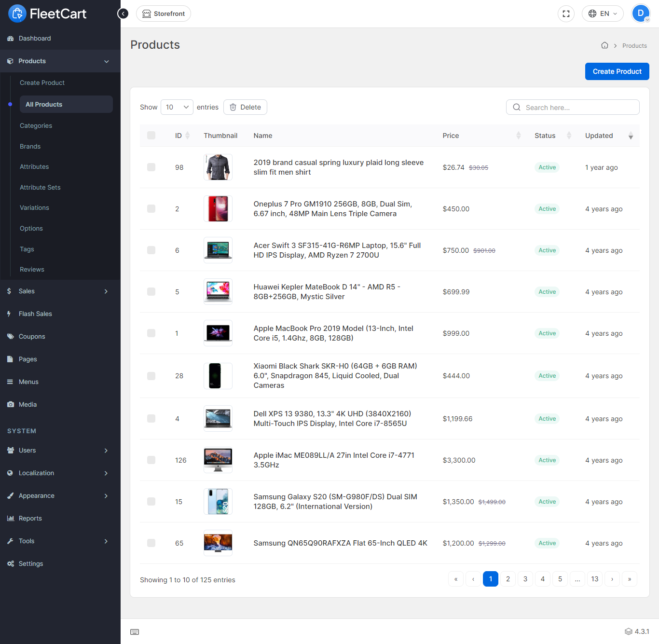Image resolution: width=659 pixels, height=644 pixels.
Task: Sort table by ID column arrows
Action: [x=188, y=136]
